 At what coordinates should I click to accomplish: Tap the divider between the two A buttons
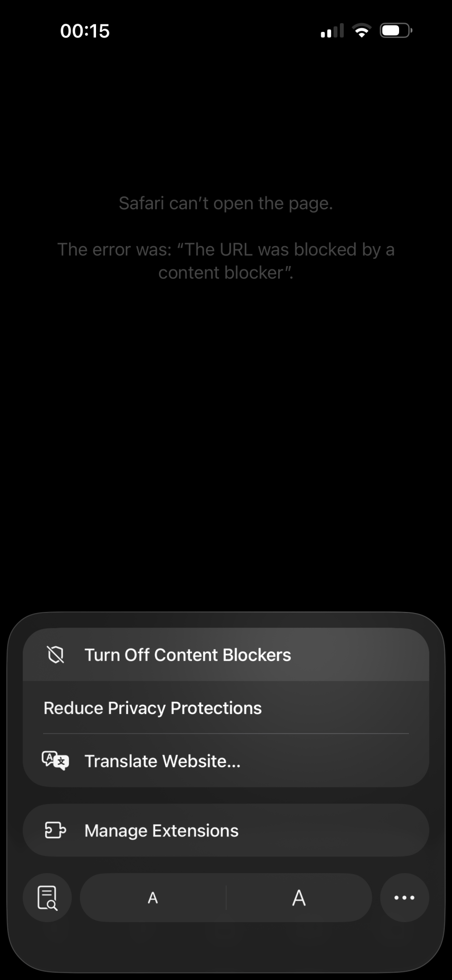click(226, 898)
